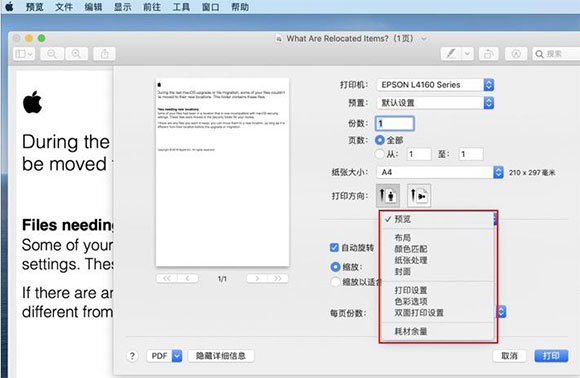Choose landscape print orientation
Image resolution: width=580 pixels, height=378 pixels.
(x=419, y=195)
